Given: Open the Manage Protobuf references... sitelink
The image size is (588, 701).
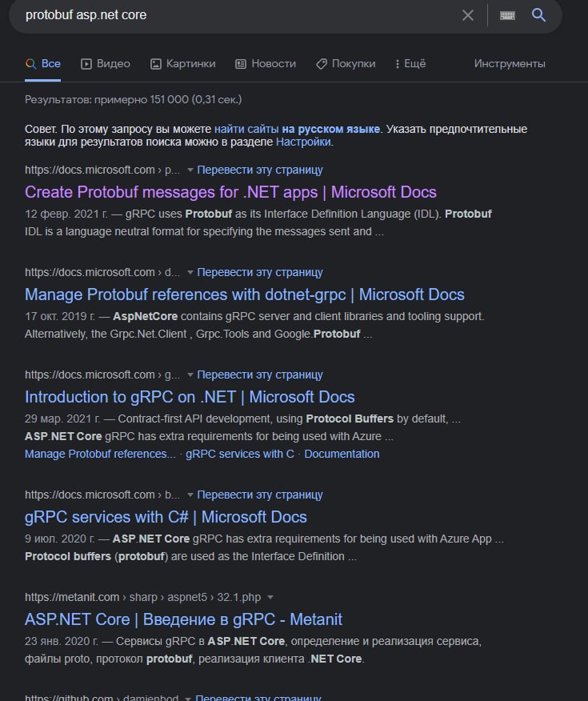Looking at the screenshot, I should (100, 454).
